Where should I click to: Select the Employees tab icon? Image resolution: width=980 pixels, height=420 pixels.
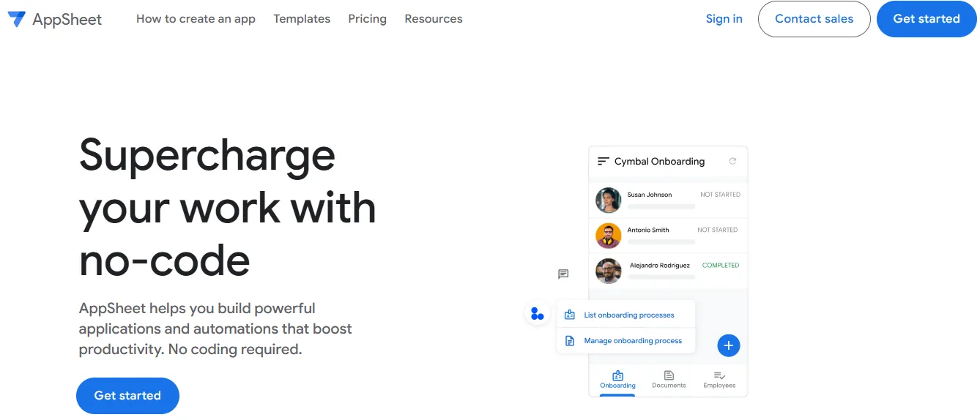[x=719, y=375]
